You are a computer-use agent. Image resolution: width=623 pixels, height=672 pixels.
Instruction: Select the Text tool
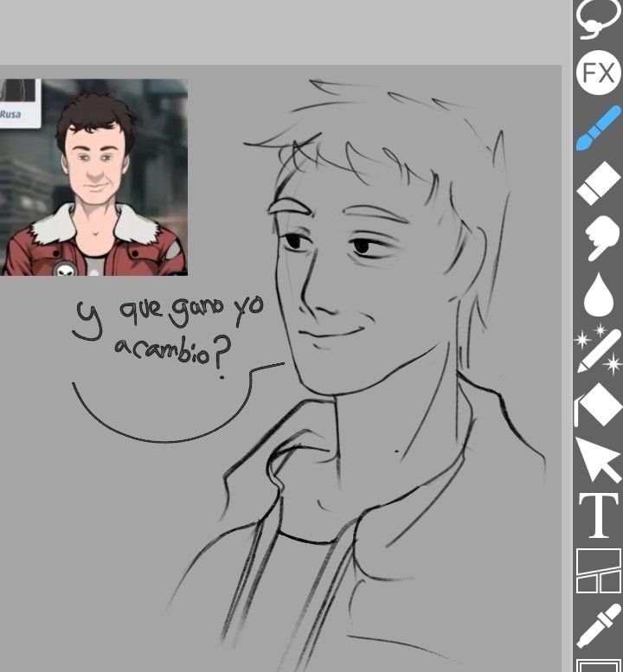(x=599, y=515)
